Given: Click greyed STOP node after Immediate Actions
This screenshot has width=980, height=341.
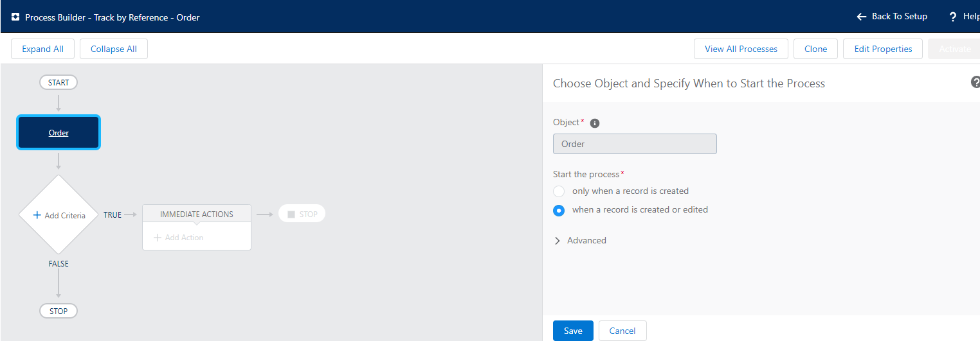Looking at the screenshot, I should 302,214.
